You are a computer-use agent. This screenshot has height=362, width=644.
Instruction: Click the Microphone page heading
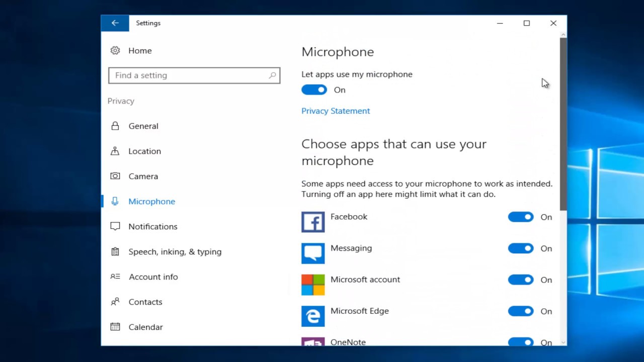pos(338,52)
